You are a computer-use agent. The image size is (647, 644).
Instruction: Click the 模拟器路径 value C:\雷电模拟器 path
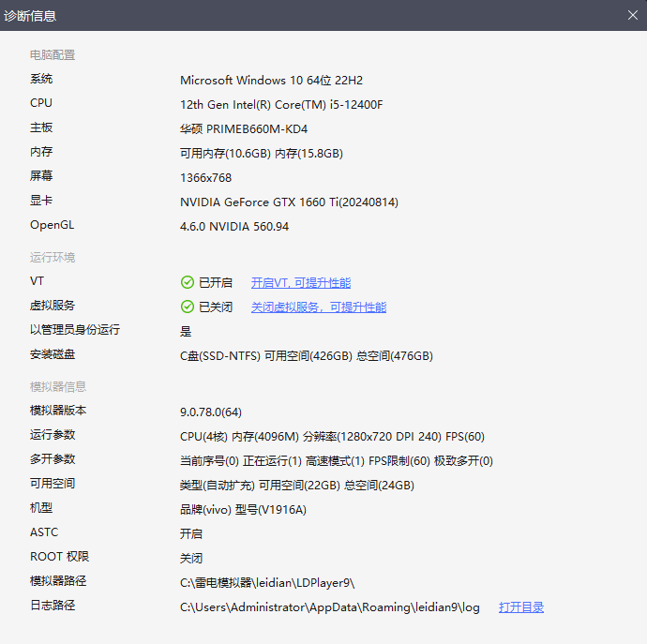(267, 582)
